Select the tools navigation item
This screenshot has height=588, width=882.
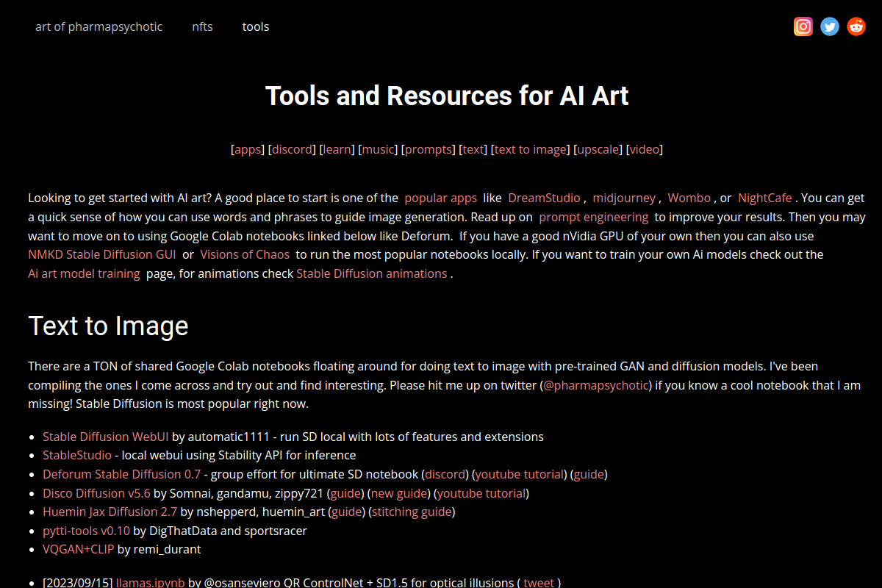click(256, 26)
